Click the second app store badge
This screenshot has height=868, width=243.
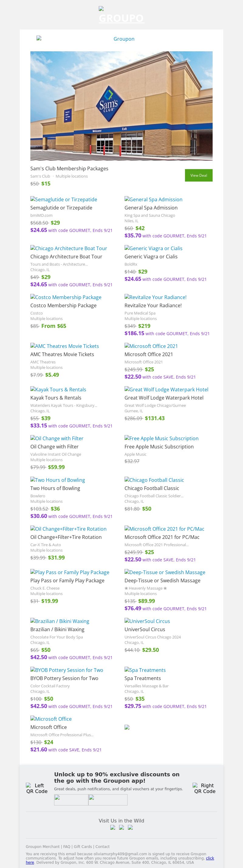point(108,800)
